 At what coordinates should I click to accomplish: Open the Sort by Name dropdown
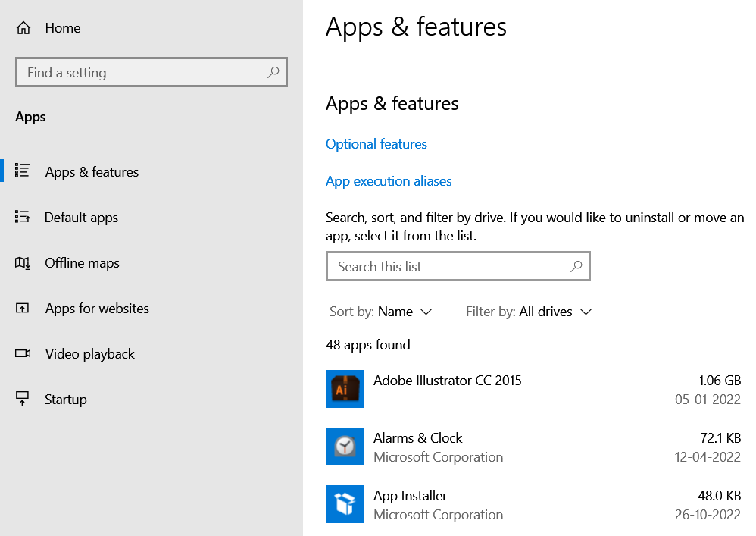point(381,312)
